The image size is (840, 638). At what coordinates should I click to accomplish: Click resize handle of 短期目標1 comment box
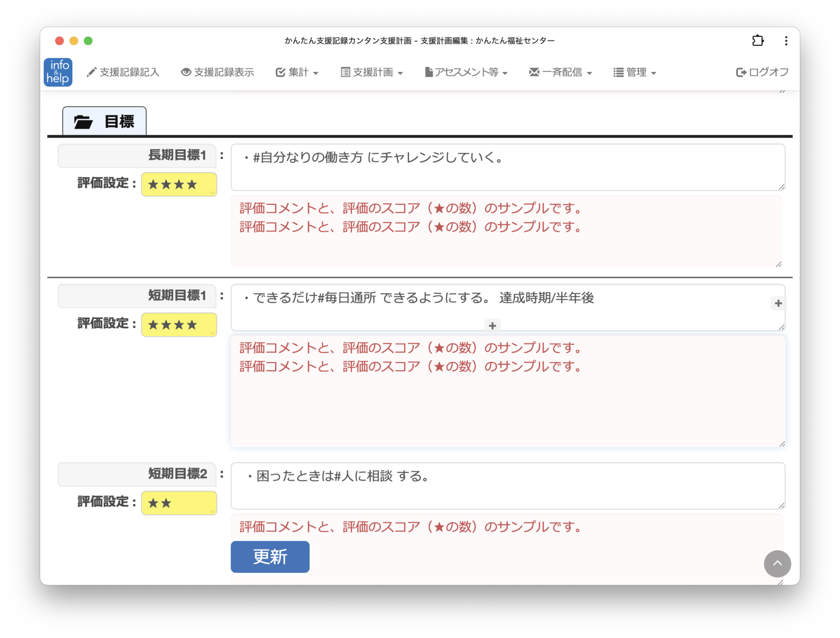pos(782,444)
